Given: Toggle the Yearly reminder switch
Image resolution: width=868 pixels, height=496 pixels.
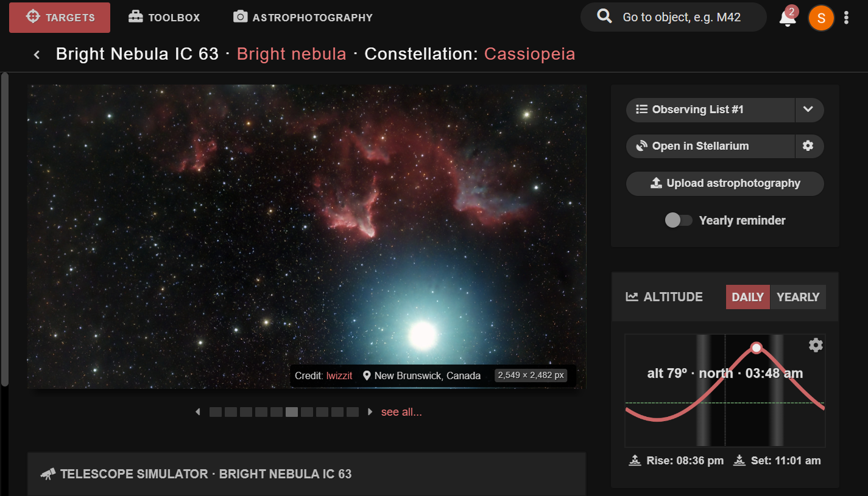Looking at the screenshot, I should pyautogui.click(x=679, y=220).
